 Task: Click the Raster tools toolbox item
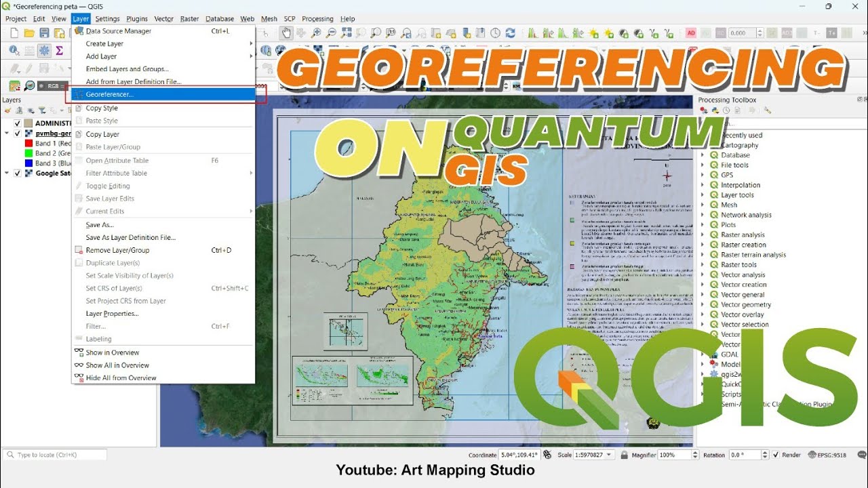tap(738, 265)
